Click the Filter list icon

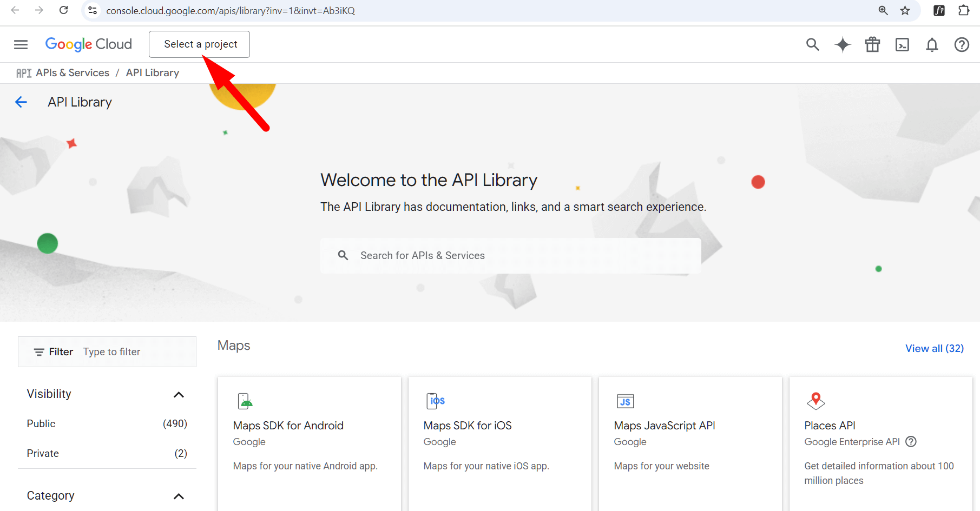[x=39, y=352]
